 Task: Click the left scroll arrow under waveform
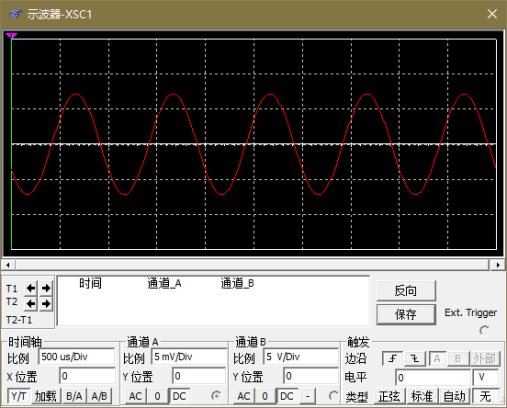tap(8, 265)
